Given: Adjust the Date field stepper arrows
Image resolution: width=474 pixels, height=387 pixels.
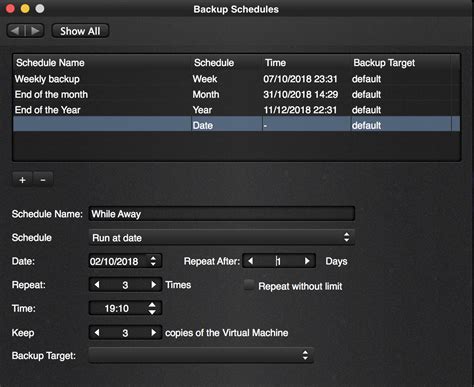Looking at the screenshot, I should click(x=153, y=261).
